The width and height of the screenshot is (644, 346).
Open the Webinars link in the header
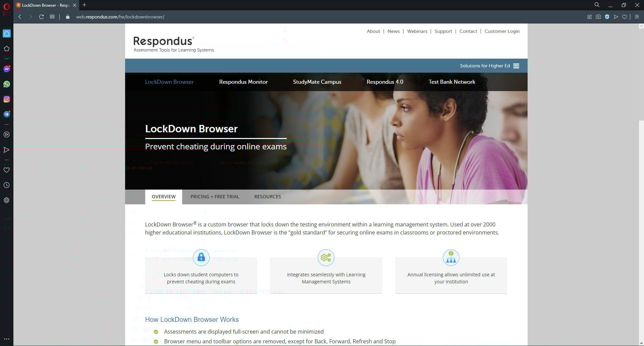(417, 31)
